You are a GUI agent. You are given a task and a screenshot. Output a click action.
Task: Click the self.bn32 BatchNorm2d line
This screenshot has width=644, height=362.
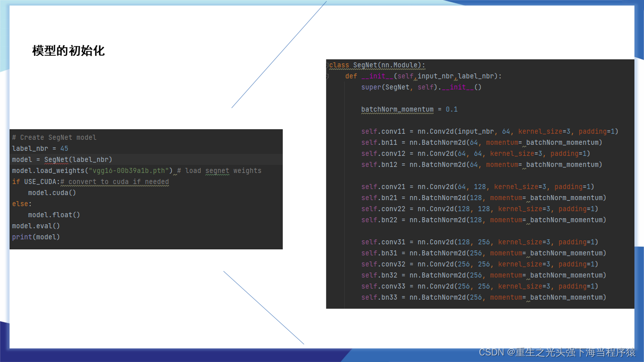pyautogui.click(x=484, y=276)
